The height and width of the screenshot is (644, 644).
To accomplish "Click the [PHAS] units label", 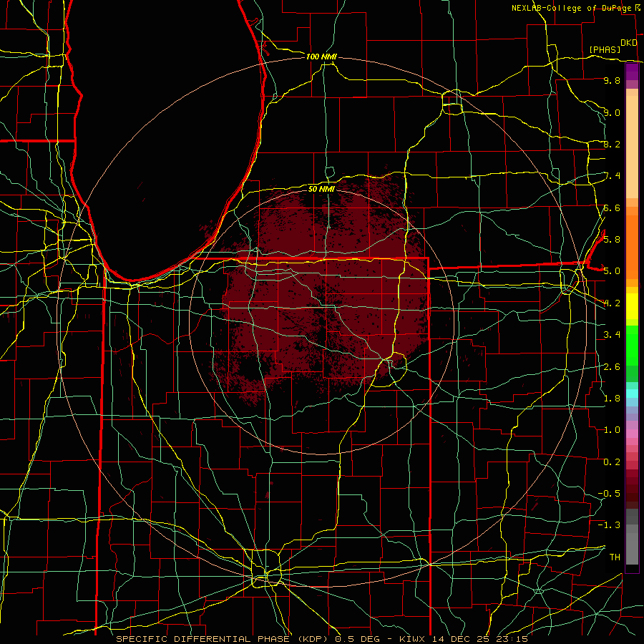I will point(605,49).
